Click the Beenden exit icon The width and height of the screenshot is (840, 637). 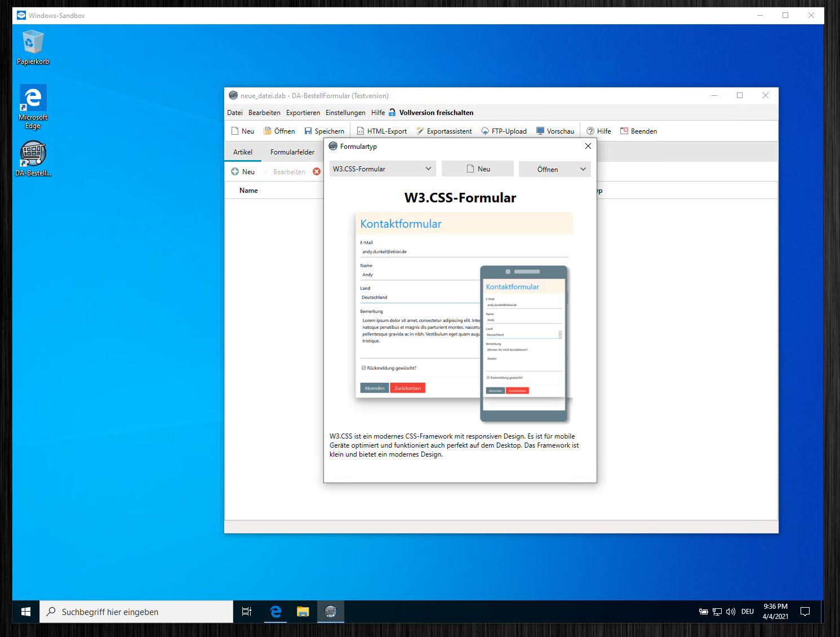point(624,131)
